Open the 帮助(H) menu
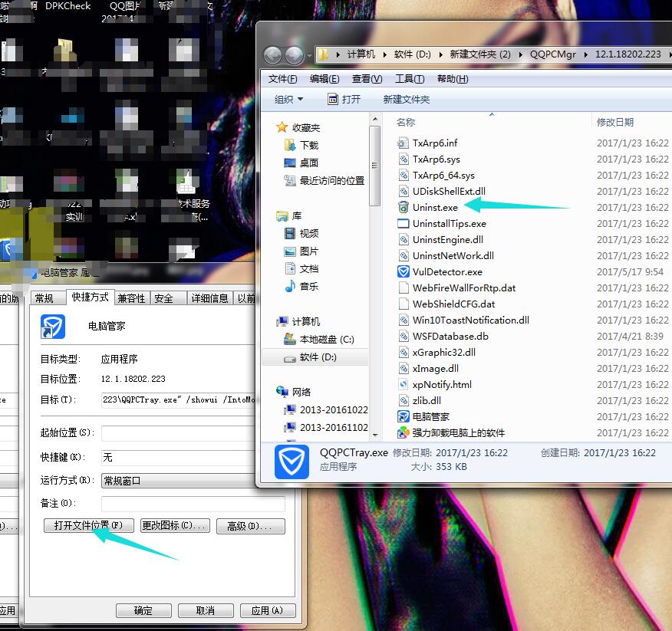Screen dimensions: 672x631 453,79
